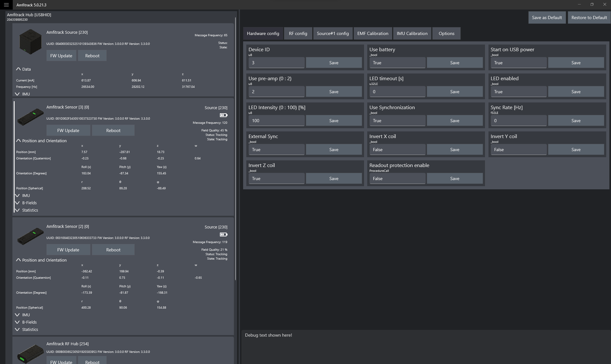Screen dimensions: 611x364
Task: Click the Amfitrack Source cube device image
Action: [30, 42]
